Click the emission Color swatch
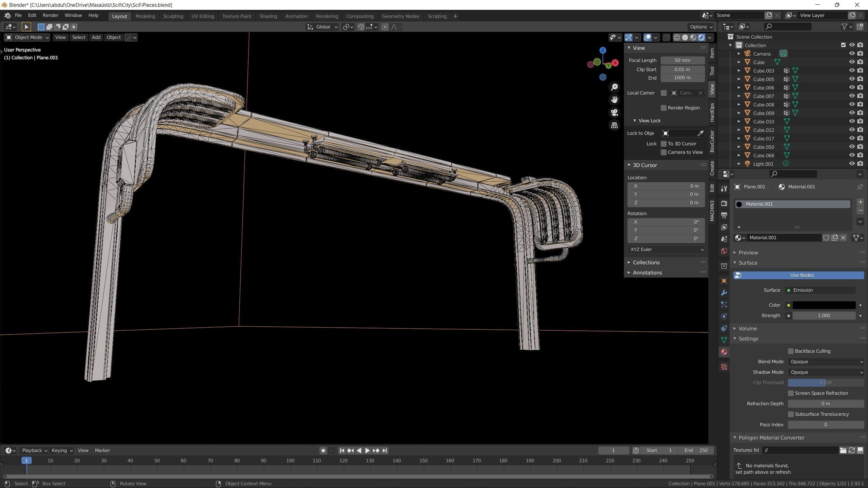Image resolution: width=868 pixels, height=488 pixels. [824, 305]
